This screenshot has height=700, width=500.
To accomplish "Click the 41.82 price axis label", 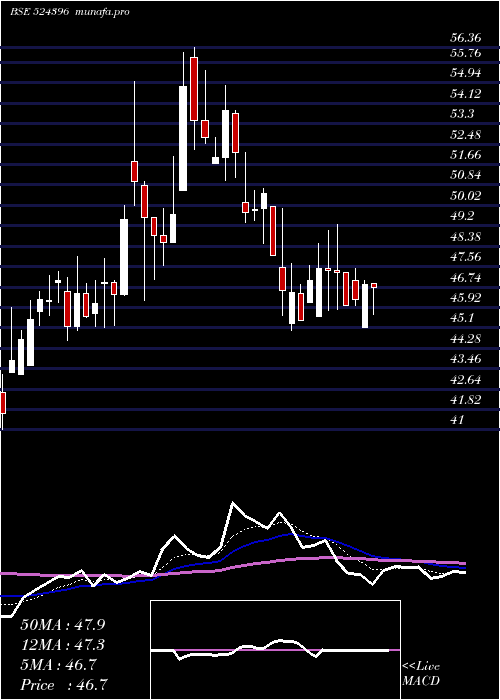I will (466, 400).
